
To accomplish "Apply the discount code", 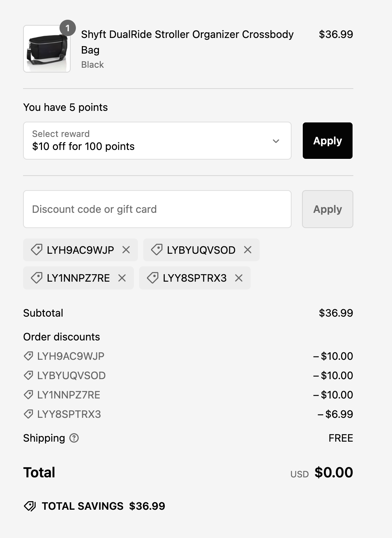I will pos(327,209).
